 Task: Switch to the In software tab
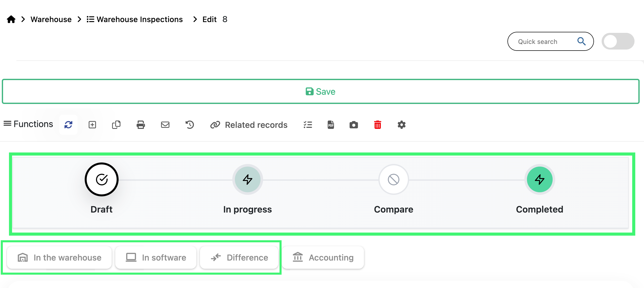coord(156,257)
